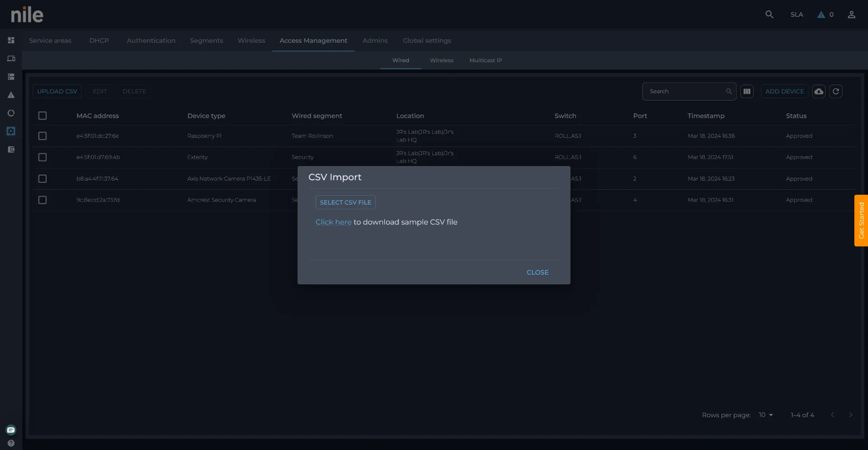The image size is (868, 450).
Task: Open the wallet-style icon in sidebar
Action: click(x=11, y=149)
